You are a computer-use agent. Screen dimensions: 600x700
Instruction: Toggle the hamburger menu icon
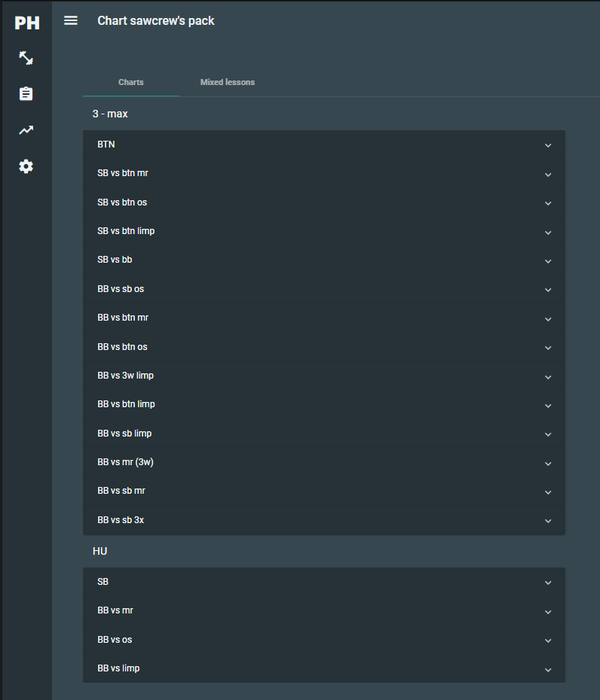pos(71,21)
